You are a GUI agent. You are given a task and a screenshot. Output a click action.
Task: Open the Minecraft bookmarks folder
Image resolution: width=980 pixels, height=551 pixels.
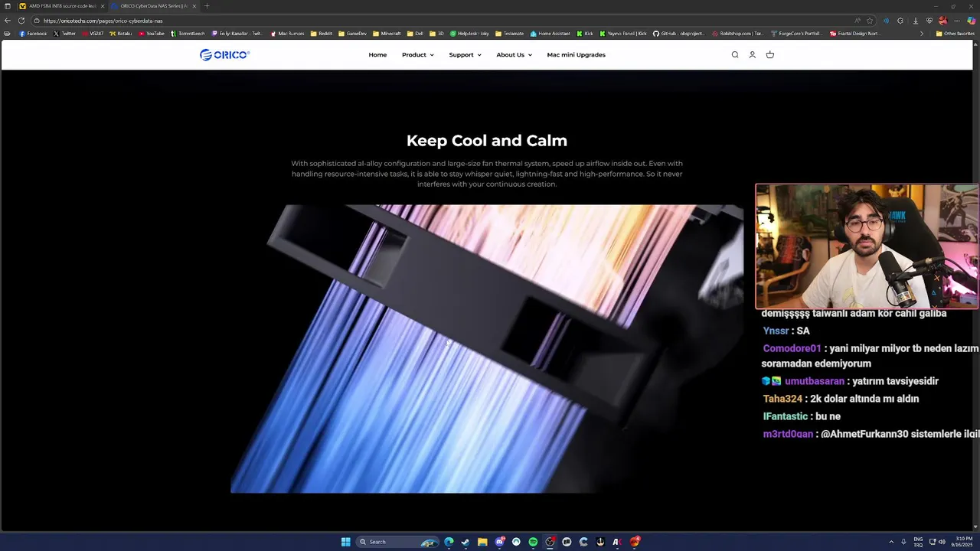(x=387, y=34)
